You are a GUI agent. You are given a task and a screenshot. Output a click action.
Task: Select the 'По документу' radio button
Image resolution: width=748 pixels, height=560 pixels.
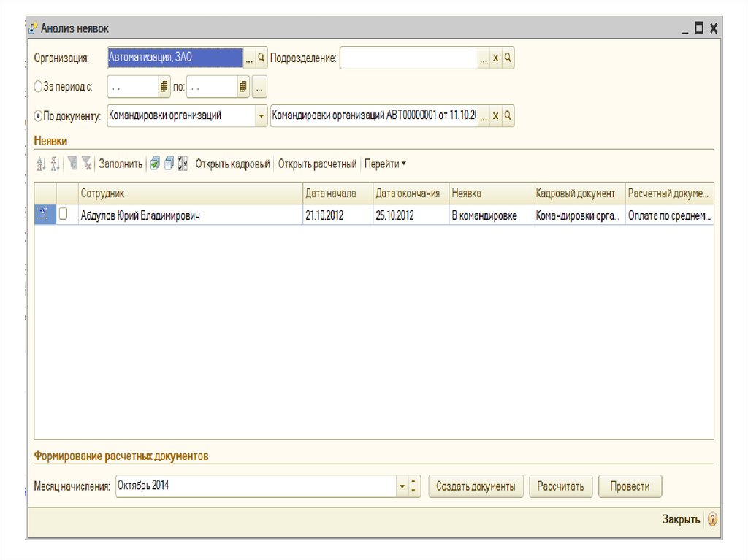[x=39, y=115]
